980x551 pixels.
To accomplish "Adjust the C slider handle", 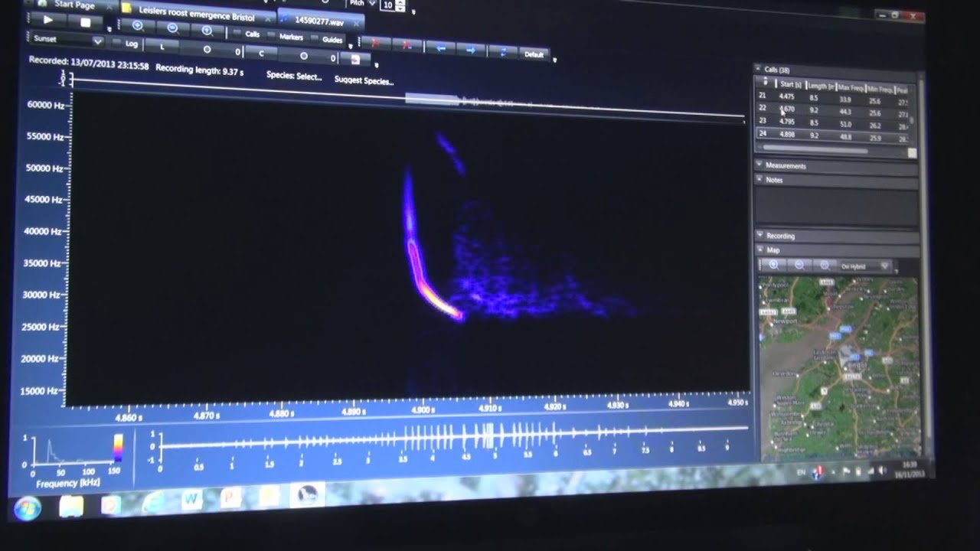I will coord(304,57).
